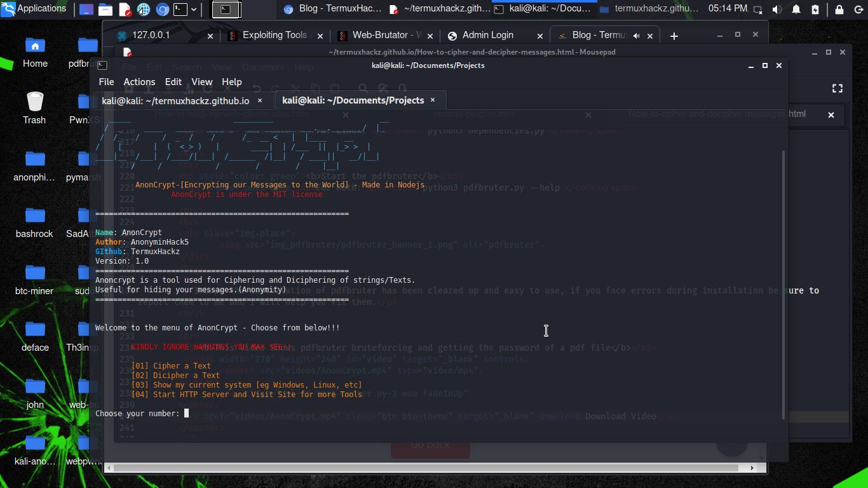868x488 pixels.
Task: Close the ~/Documents/Projects terminal tab
Action: click(x=433, y=100)
